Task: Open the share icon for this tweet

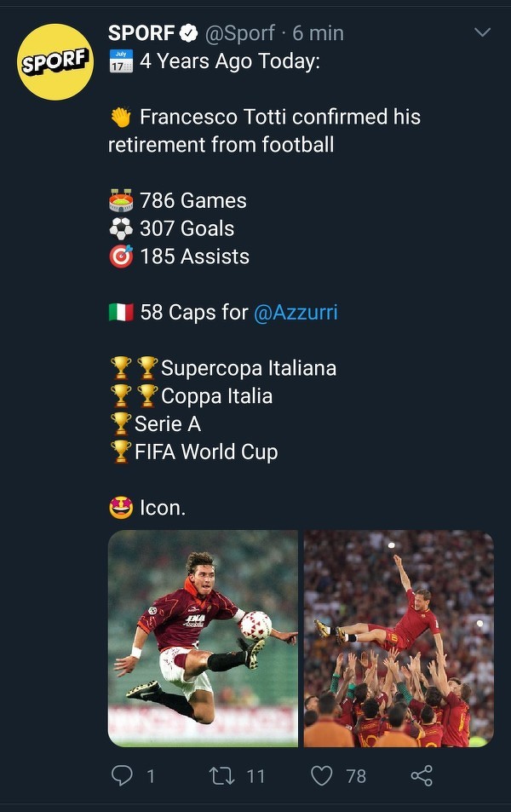Action: 422,775
